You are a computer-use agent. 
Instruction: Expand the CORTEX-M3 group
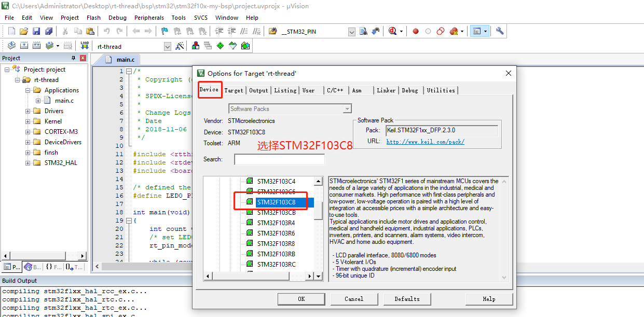tap(28, 132)
